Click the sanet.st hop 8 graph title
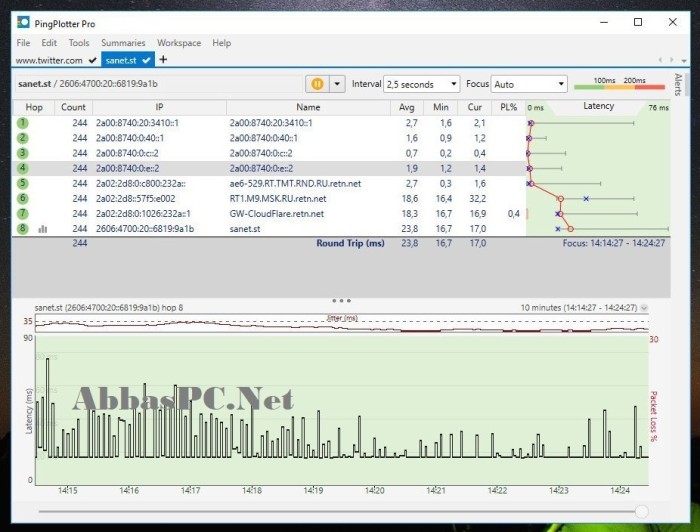 109,308
